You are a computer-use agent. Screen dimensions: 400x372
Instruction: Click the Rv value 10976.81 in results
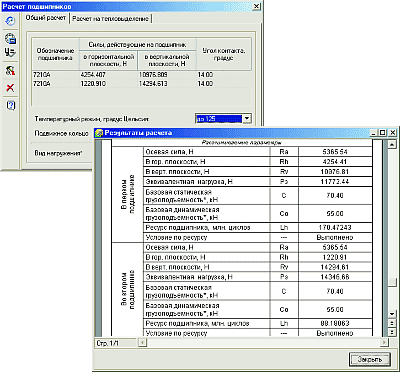tap(335, 172)
